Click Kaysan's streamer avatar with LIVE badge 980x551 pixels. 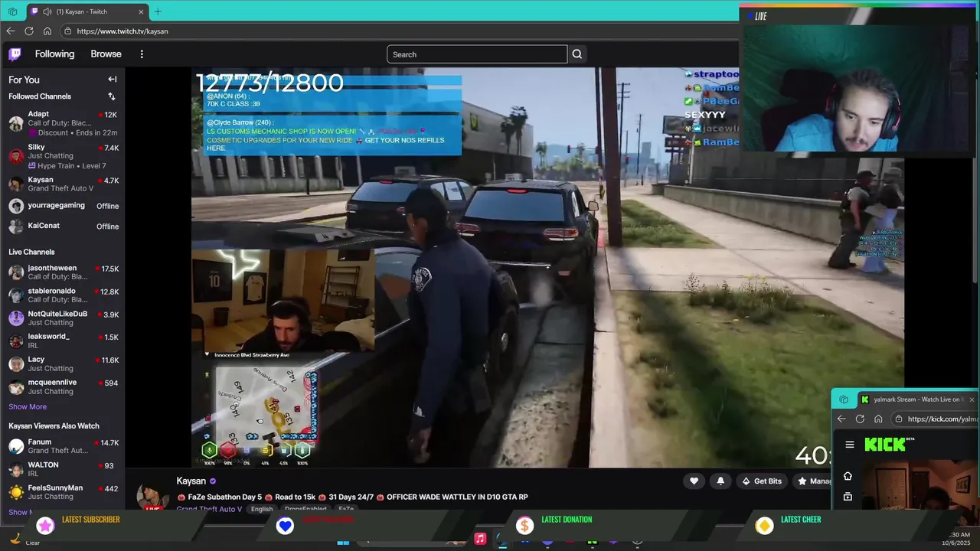coord(152,496)
